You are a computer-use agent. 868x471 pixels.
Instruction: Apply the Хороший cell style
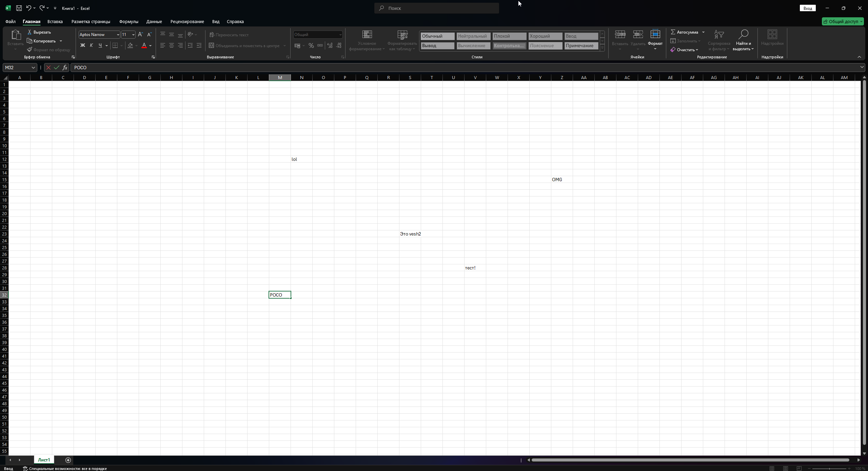(545, 36)
